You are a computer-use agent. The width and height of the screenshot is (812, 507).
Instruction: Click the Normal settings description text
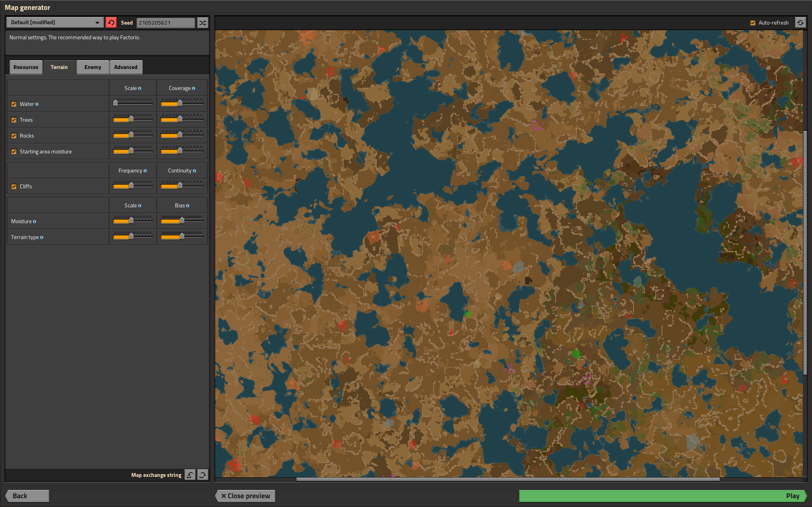click(x=75, y=38)
